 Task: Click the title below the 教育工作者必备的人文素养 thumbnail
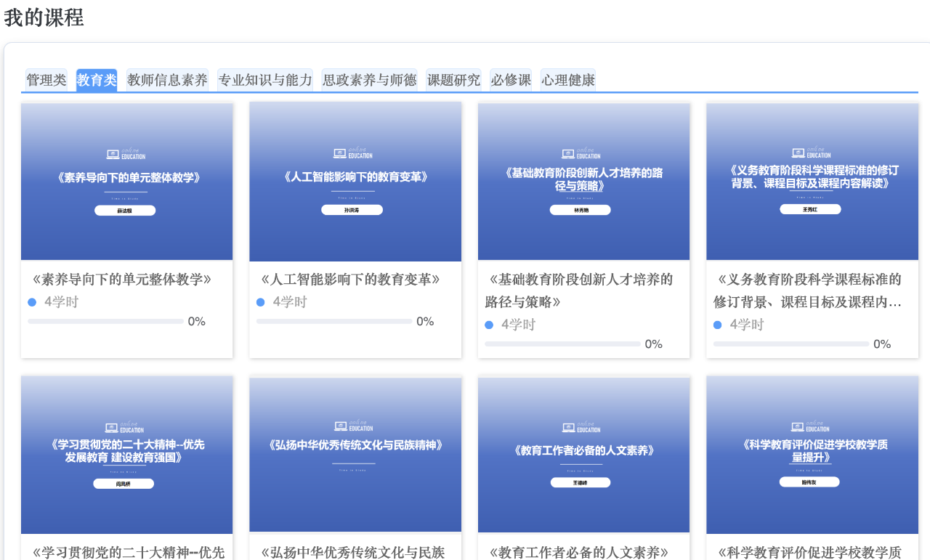[x=578, y=553]
